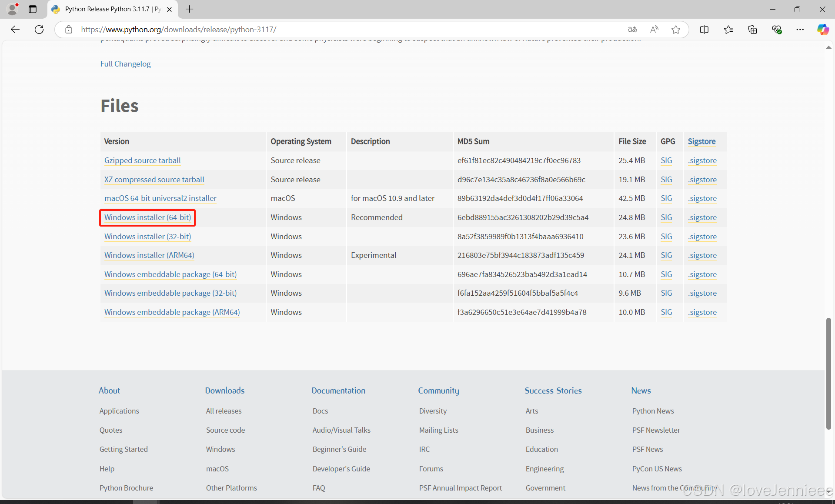Open the Full Changelog link
Viewport: 835px width, 504px height.
tap(125, 64)
